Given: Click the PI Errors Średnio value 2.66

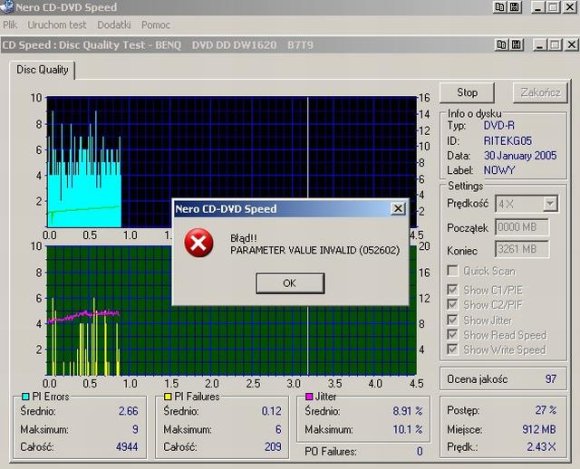Looking at the screenshot, I should click(x=128, y=411).
